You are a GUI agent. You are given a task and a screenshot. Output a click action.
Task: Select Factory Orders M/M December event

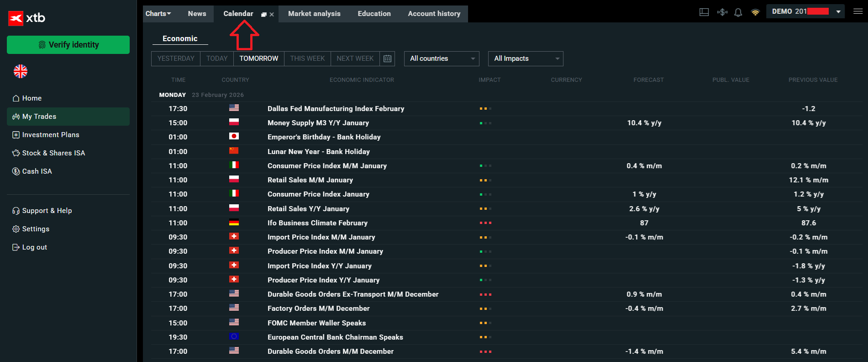point(507,309)
